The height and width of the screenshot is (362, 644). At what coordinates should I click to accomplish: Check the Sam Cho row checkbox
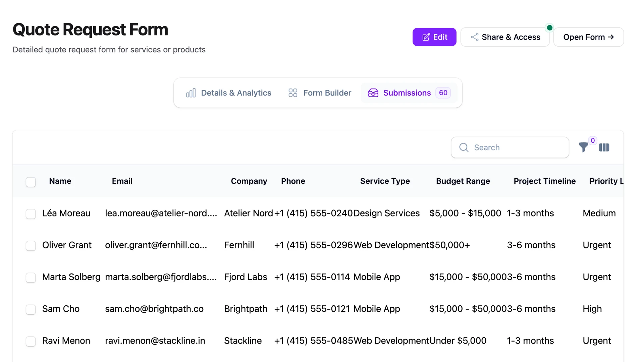click(x=31, y=309)
